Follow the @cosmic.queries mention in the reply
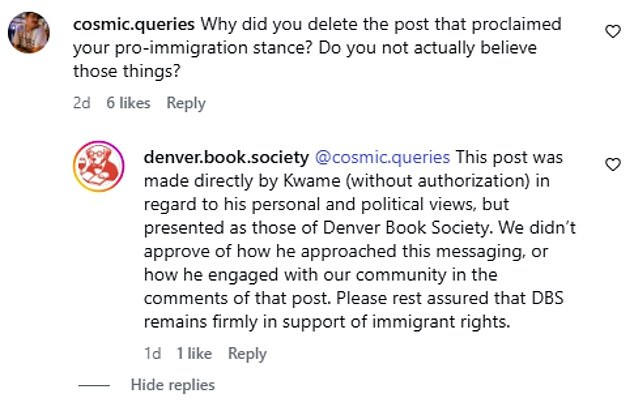 point(385,158)
